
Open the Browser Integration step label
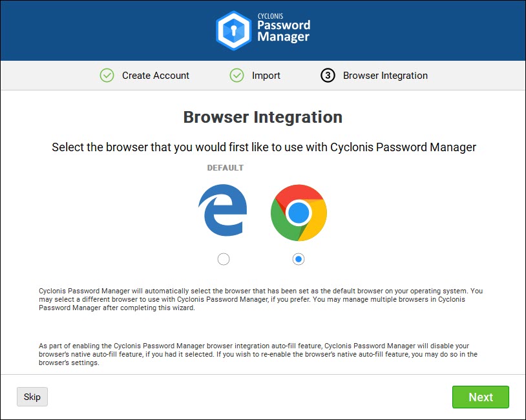[385, 76]
